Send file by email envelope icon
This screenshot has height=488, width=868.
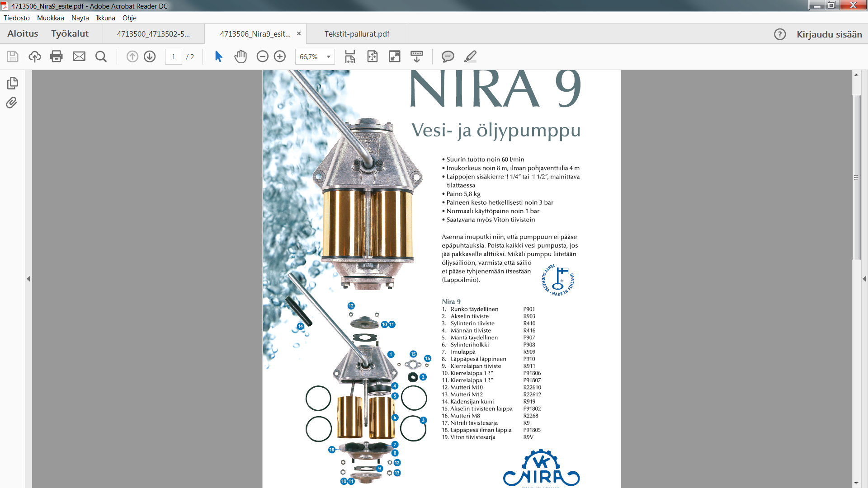coord(79,56)
